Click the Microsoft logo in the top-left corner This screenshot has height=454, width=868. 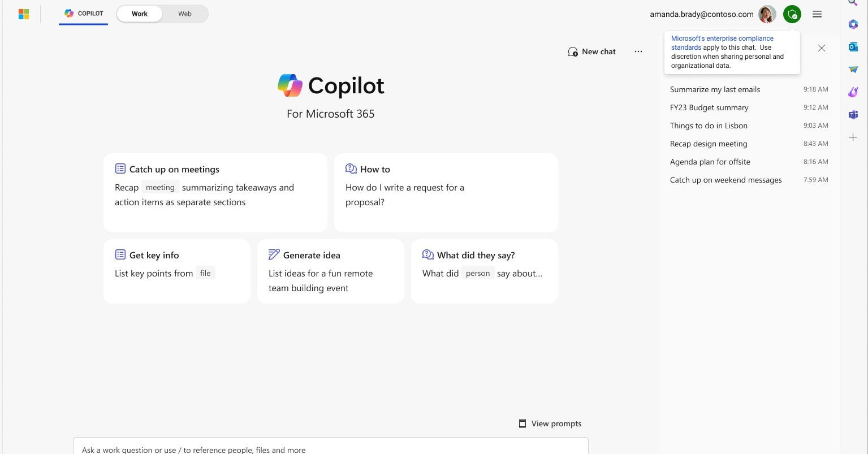click(x=23, y=14)
